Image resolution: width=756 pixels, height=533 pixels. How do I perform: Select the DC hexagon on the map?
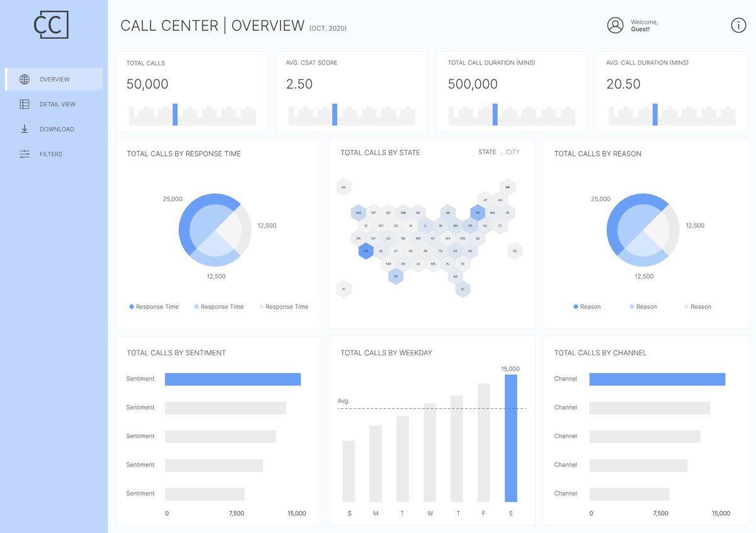pos(515,251)
